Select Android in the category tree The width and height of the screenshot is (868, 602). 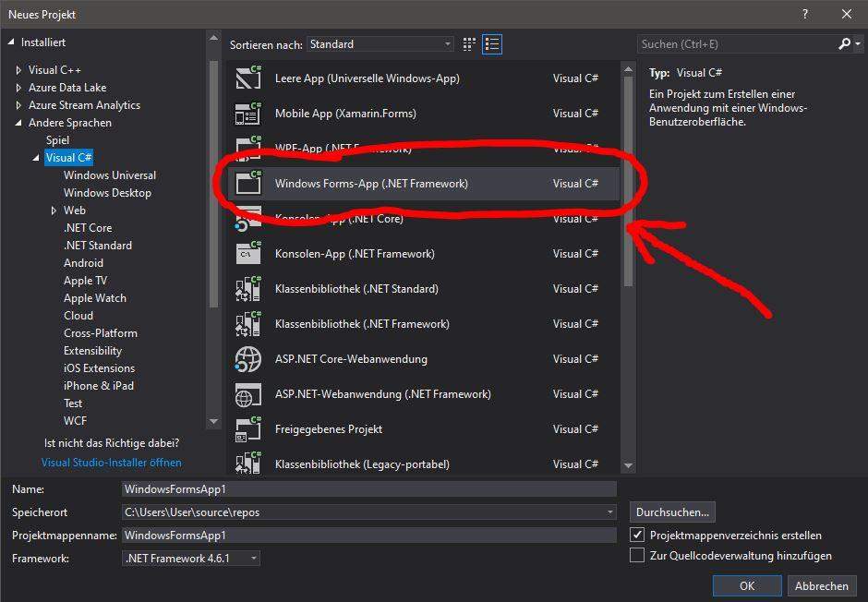click(x=83, y=262)
